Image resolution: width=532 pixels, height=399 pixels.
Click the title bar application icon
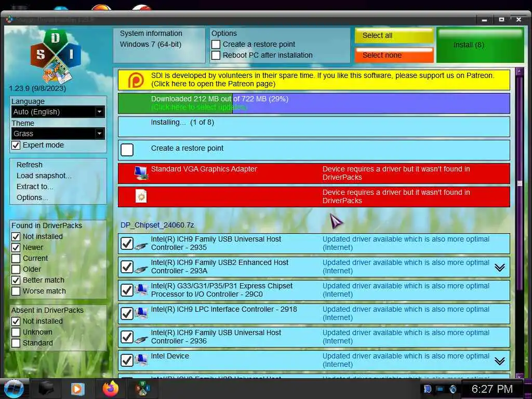[9, 19]
